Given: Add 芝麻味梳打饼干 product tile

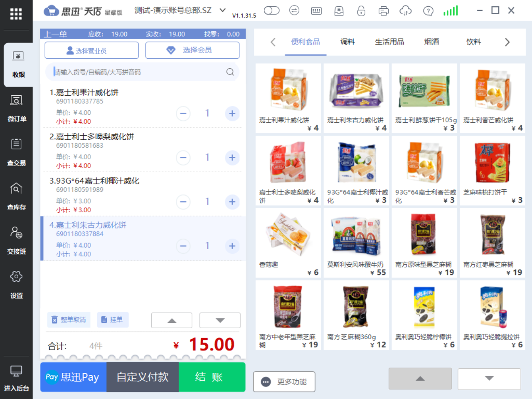Looking at the screenshot, I should click(x=493, y=171).
